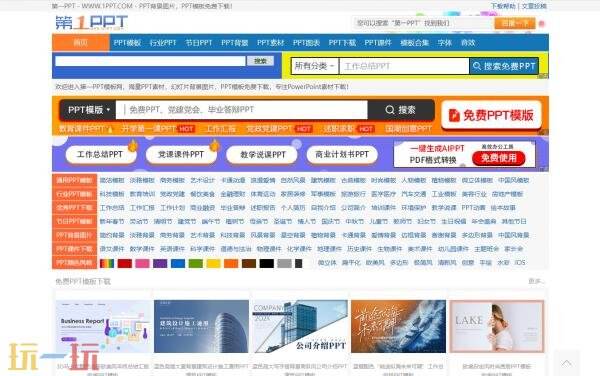Click the gray 搜索 button in blue bar
The image size is (600, 376).
260,61
